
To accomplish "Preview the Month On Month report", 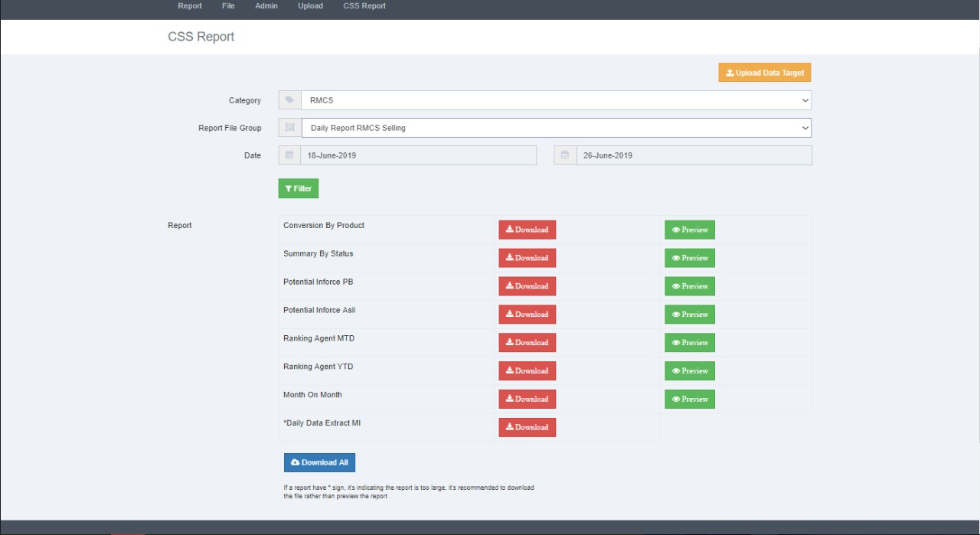I will [689, 399].
